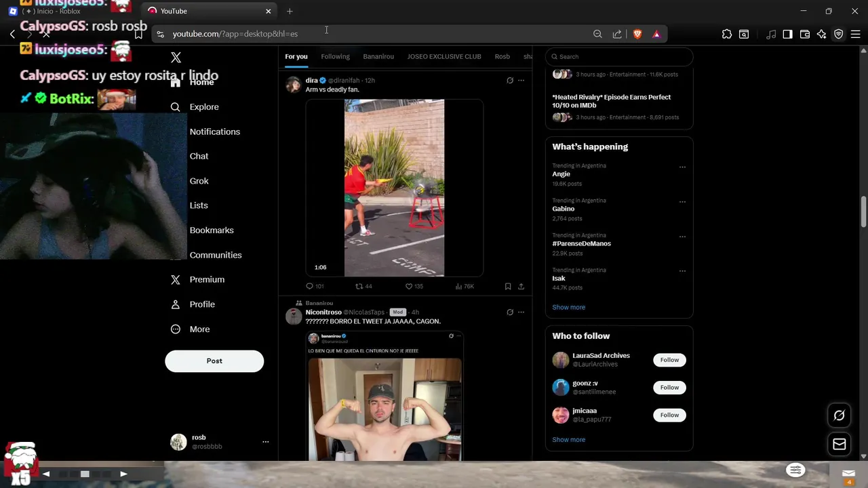The width and height of the screenshot is (868, 488).
Task: Open trending hashtag #ParenseDeManos
Action: (x=582, y=244)
